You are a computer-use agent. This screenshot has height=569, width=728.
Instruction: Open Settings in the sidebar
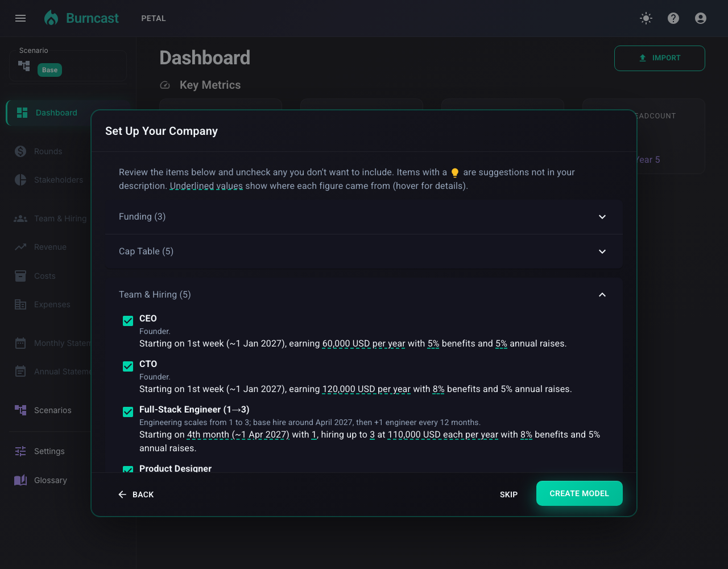49,451
